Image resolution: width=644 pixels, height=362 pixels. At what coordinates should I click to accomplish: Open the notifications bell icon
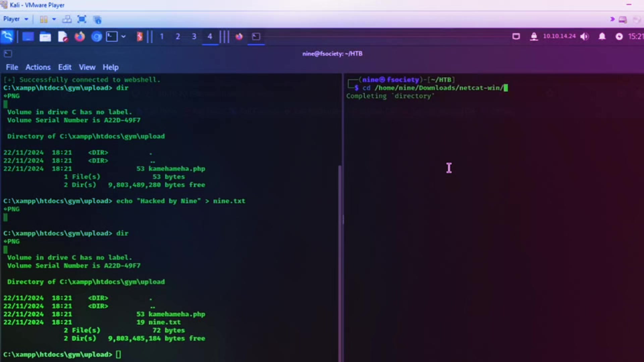[602, 36]
